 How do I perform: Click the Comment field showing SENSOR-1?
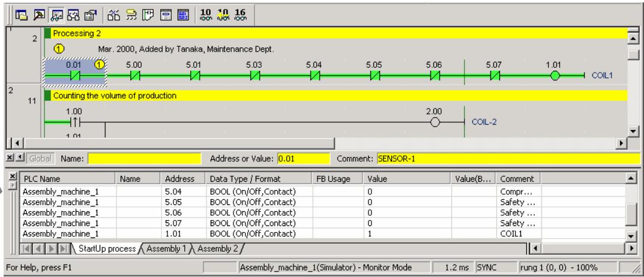(508, 158)
